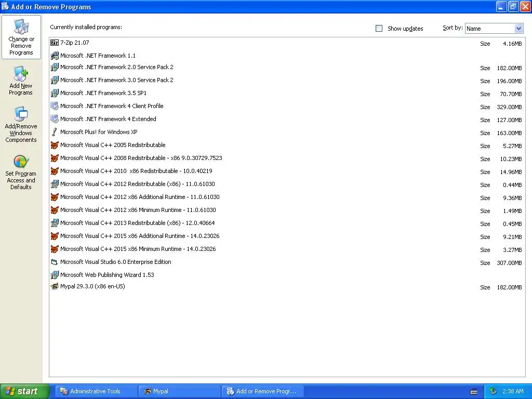This screenshot has height=399, width=532.
Task: Open the Windows Start menu
Action: (x=24, y=391)
